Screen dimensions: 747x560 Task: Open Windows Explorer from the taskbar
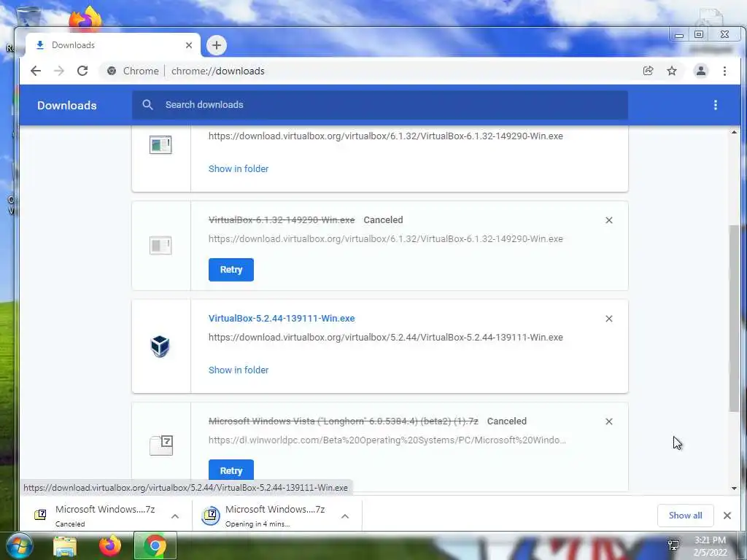point(65,546)
